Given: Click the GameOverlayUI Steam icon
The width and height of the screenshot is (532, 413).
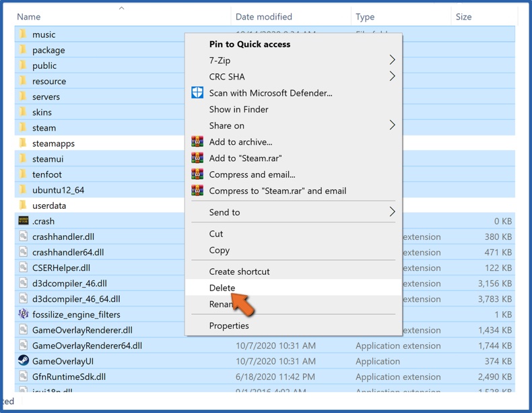Looking at the screenshot, I should 24,360.
